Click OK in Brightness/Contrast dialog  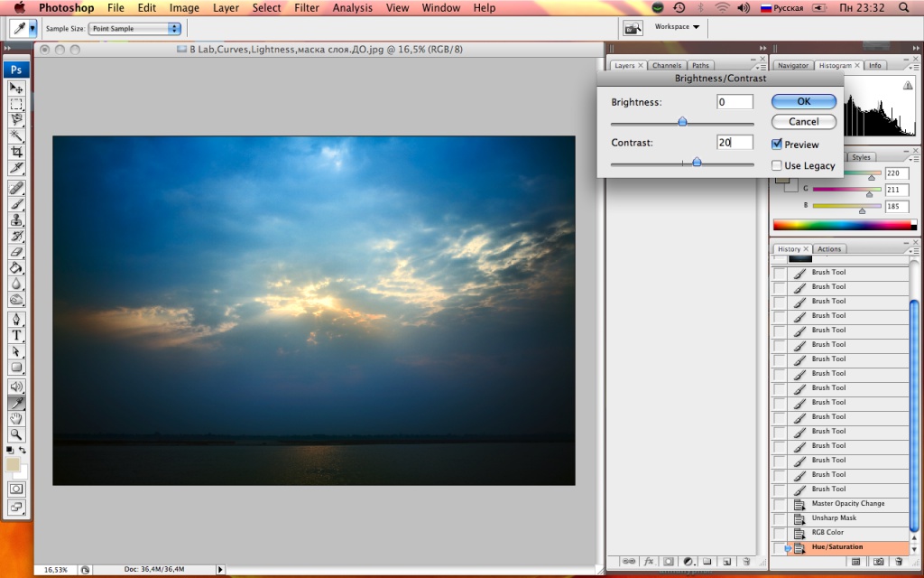pyautogui.click(x=803, y=102)
